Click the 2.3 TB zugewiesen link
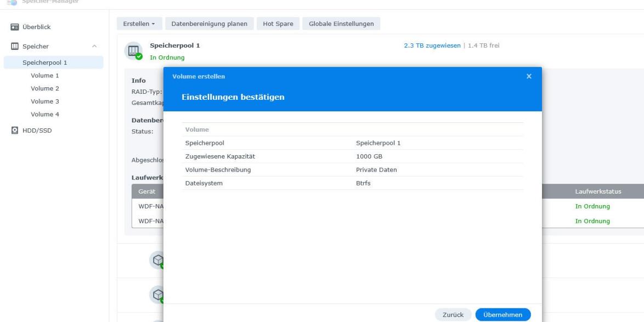This screenshot has width=644, height=322. pyautogui.click(x=432, y=45)
